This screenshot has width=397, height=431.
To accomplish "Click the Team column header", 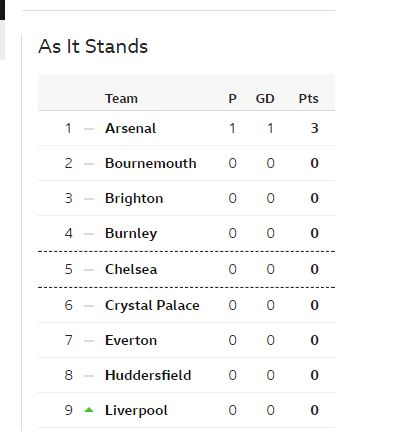I will pos(121,99).
